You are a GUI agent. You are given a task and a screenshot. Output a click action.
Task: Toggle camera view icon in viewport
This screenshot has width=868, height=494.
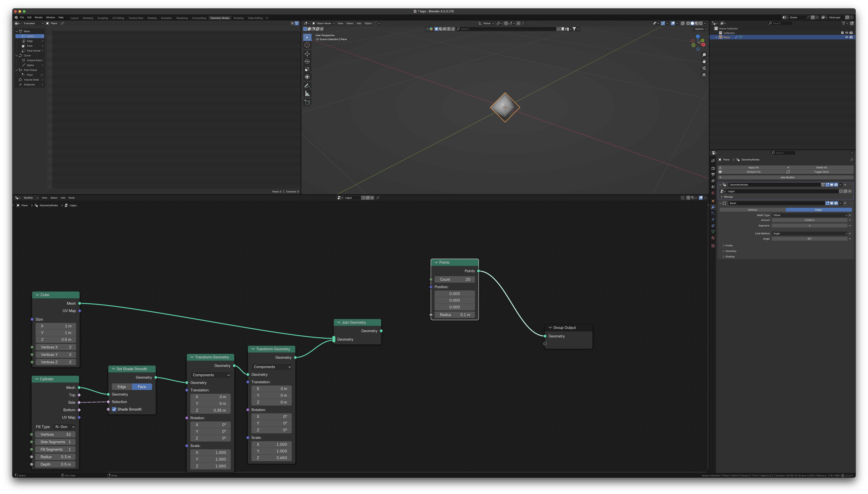point(704,68)
